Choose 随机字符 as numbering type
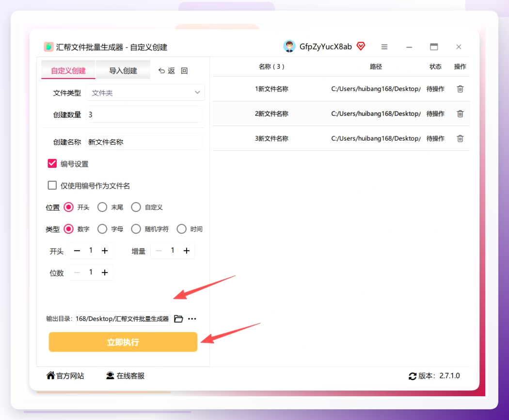Viewport: 509px width, 420px height. (136, 229)
